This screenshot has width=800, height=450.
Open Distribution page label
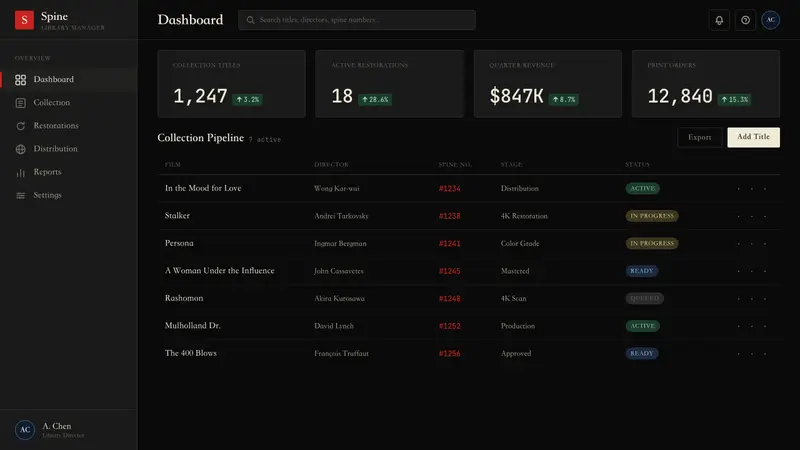tap(56, 148)
